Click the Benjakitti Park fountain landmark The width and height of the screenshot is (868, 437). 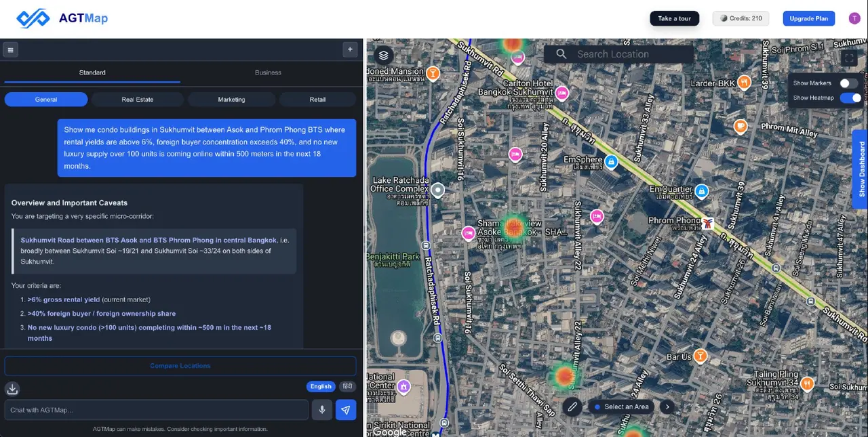tap(398, 337)
